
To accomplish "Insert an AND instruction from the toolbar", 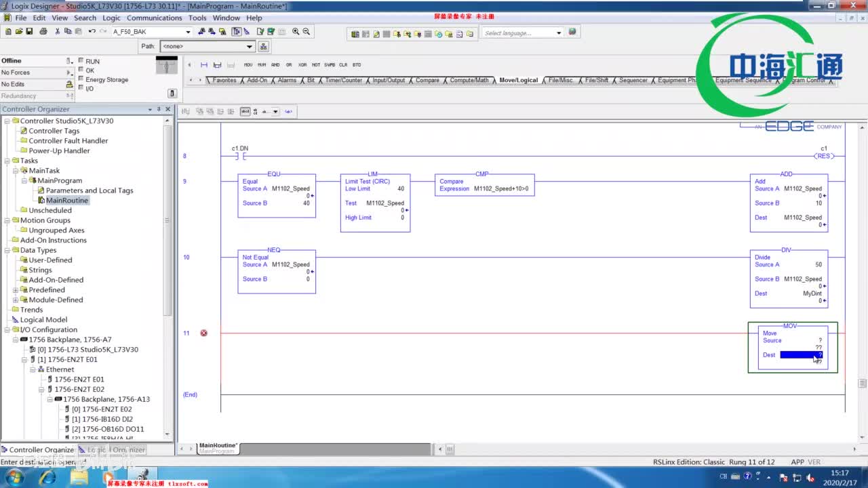I will 275,65.
